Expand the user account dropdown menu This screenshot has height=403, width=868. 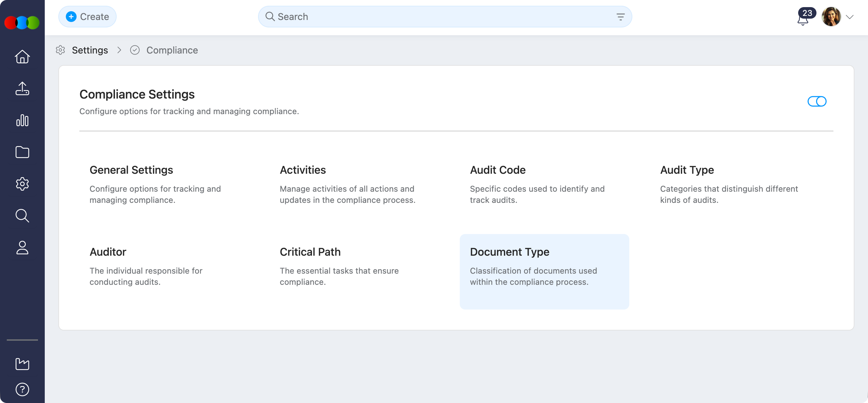pyautogui.click(x=850, y=16)
